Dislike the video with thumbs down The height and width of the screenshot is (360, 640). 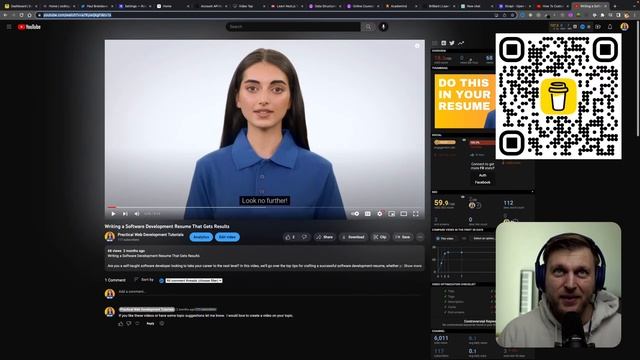pos(304,237)
